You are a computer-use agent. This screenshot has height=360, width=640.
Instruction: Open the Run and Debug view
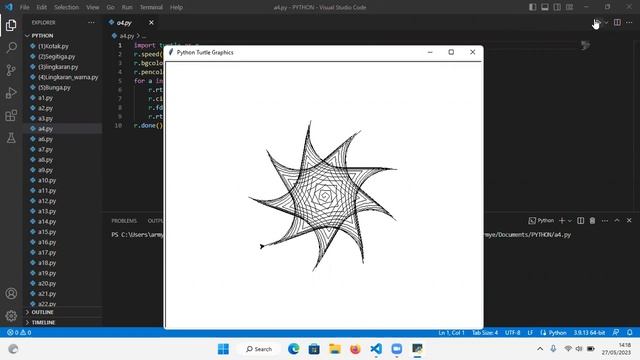(11, 93)
